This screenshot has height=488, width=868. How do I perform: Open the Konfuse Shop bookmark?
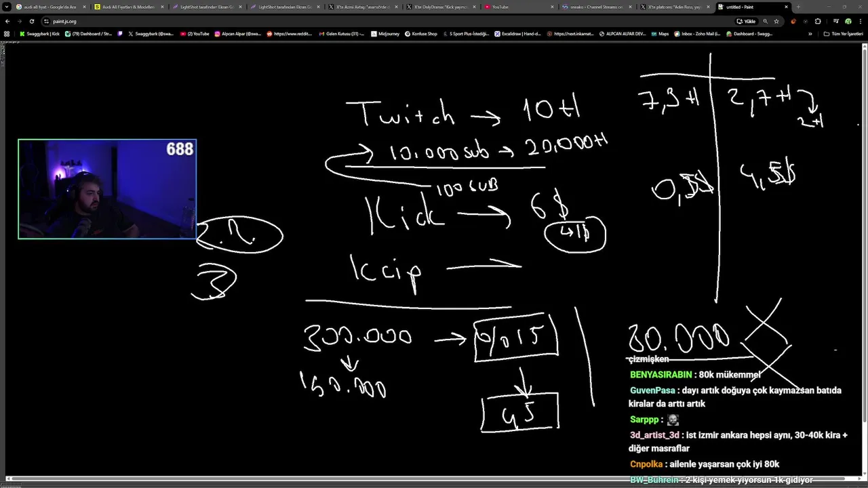(x=421, y=33)
